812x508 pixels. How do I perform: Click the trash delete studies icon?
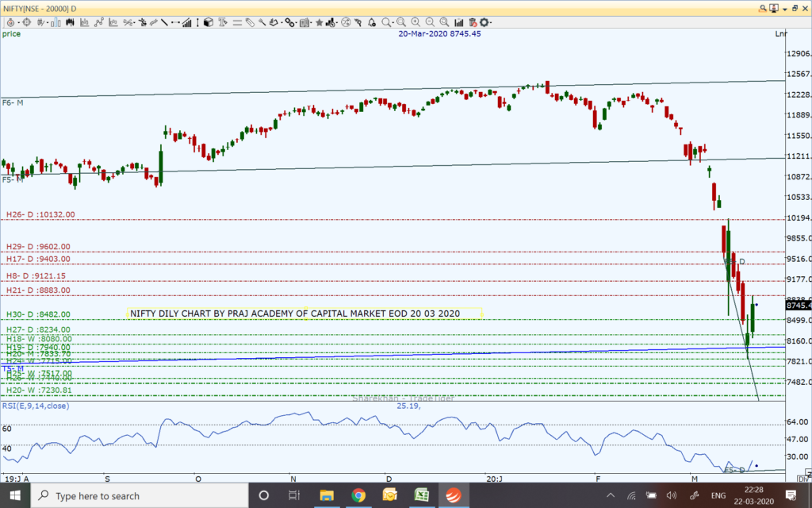click(x=473, y=22)
